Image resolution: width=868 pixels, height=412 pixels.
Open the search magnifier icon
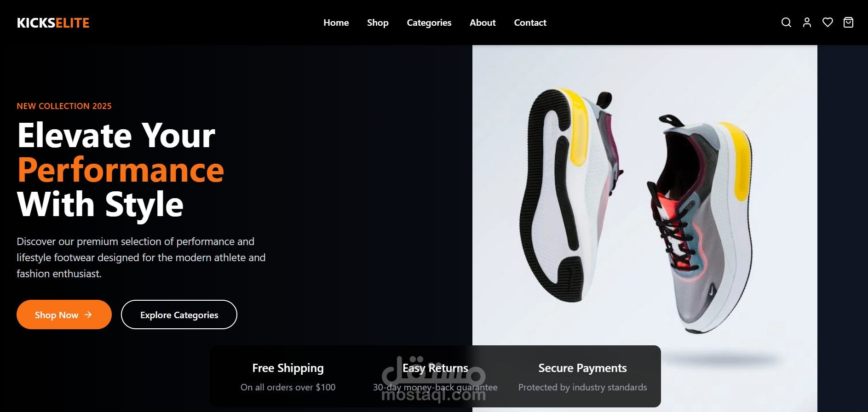pyautogui.click(x=786, y=23)
